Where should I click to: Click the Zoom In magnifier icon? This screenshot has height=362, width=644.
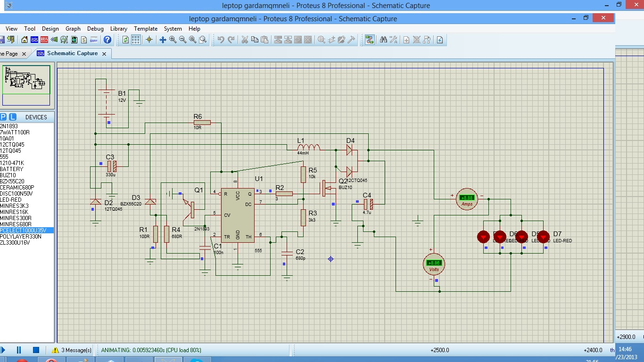(173, 40)
